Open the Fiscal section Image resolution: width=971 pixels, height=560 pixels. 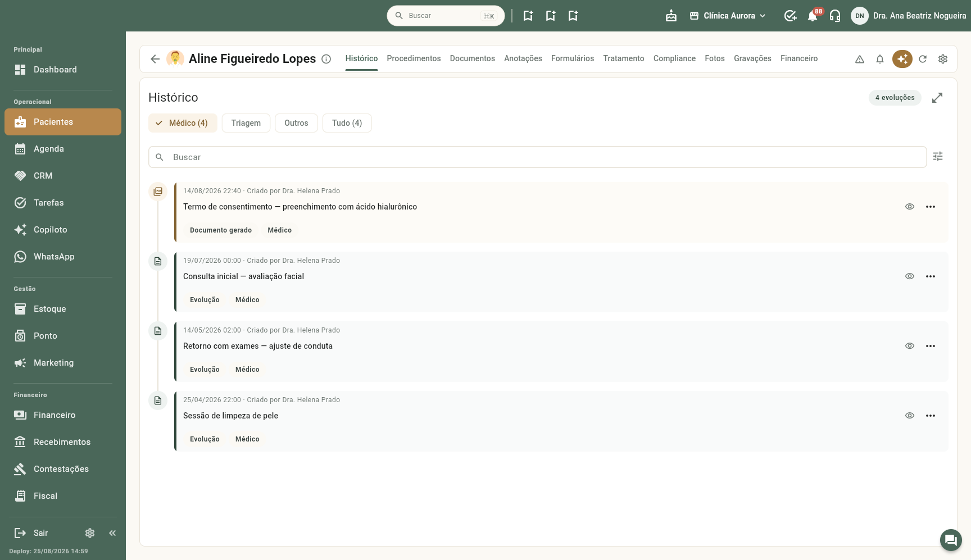pos(63,496)
